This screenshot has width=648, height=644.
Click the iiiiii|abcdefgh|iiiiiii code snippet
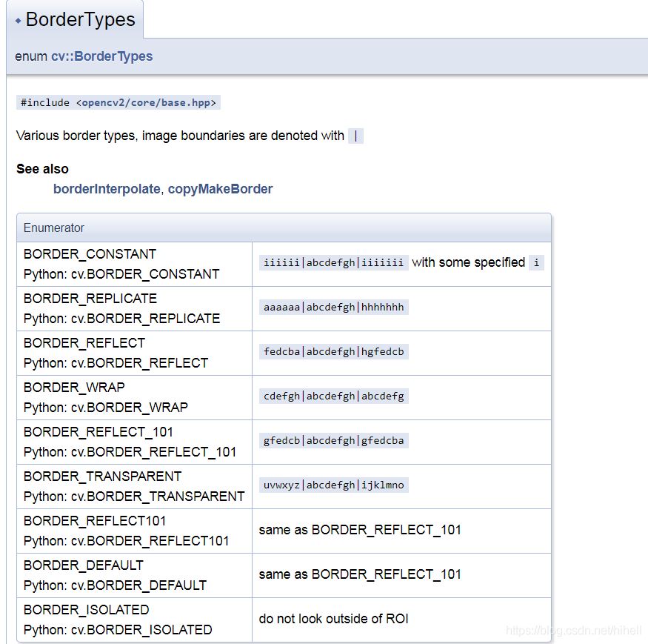pyautogui.click(x=333, y=262)
